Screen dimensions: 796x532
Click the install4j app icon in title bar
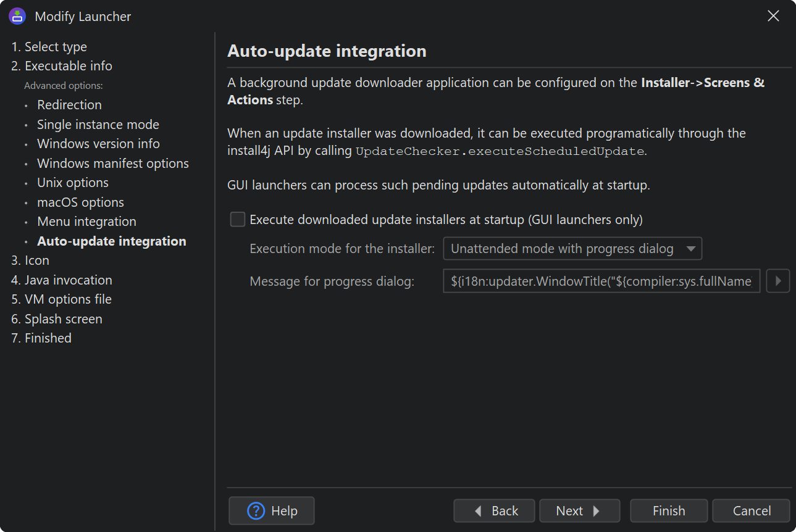[x=17, y=17]
